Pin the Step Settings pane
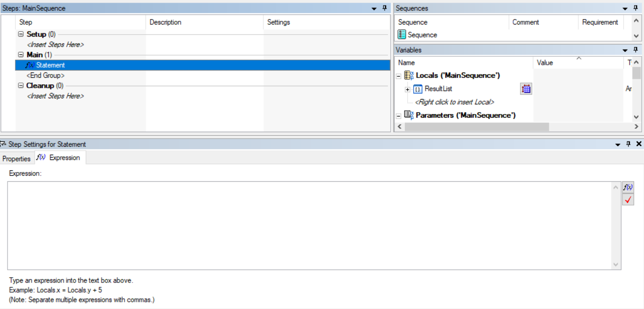This screenshot has height=309, width=644. 628,144
